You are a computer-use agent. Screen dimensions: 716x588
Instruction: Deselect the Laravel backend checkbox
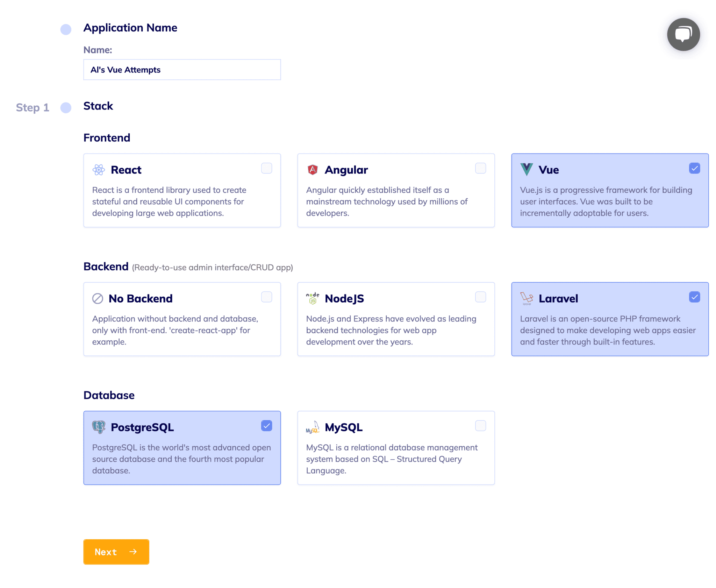click(x=694, y=297)
